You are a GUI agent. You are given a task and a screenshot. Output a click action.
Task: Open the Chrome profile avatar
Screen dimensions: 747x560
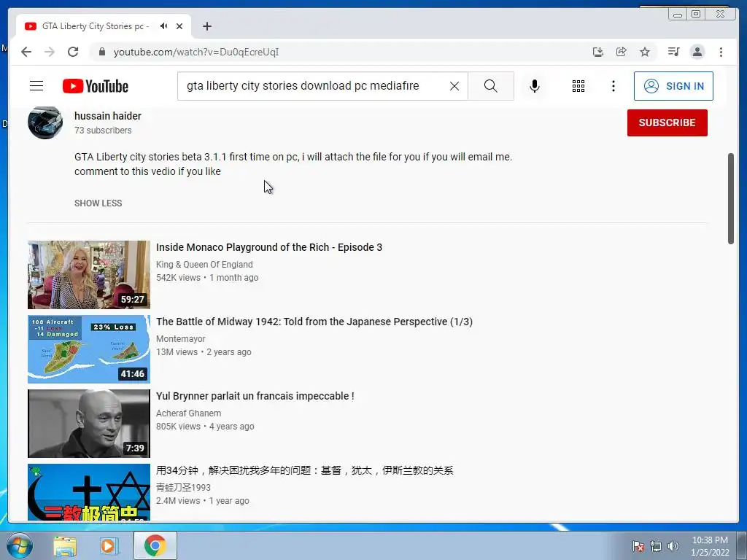(x=697, y=52)
